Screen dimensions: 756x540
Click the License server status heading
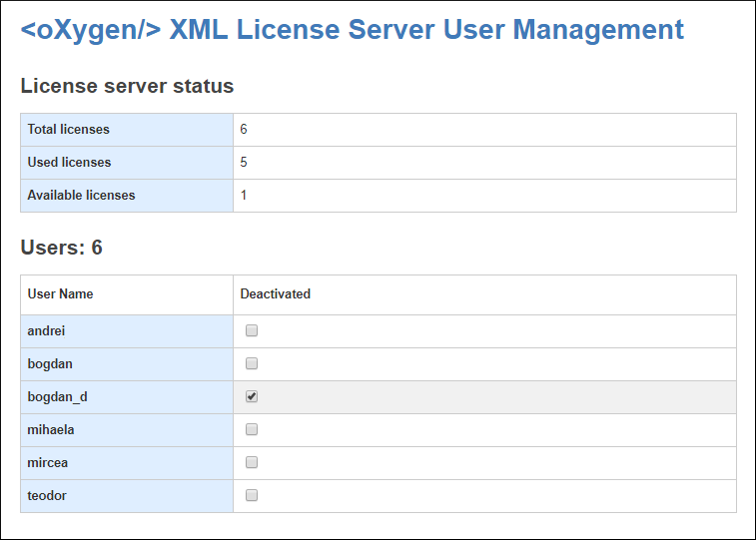point(127,86)
